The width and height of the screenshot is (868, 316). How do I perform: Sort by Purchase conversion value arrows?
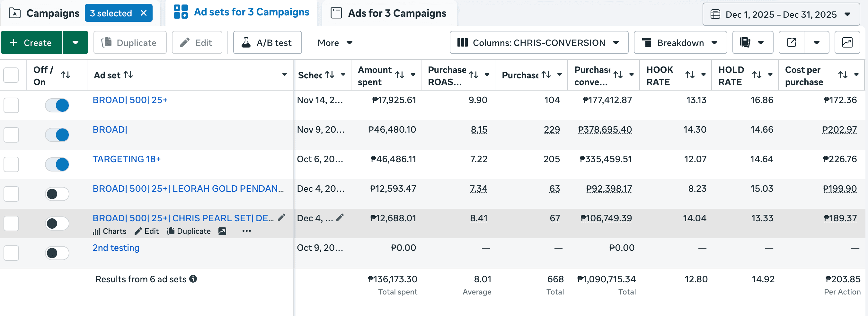(x=618, y=75)
